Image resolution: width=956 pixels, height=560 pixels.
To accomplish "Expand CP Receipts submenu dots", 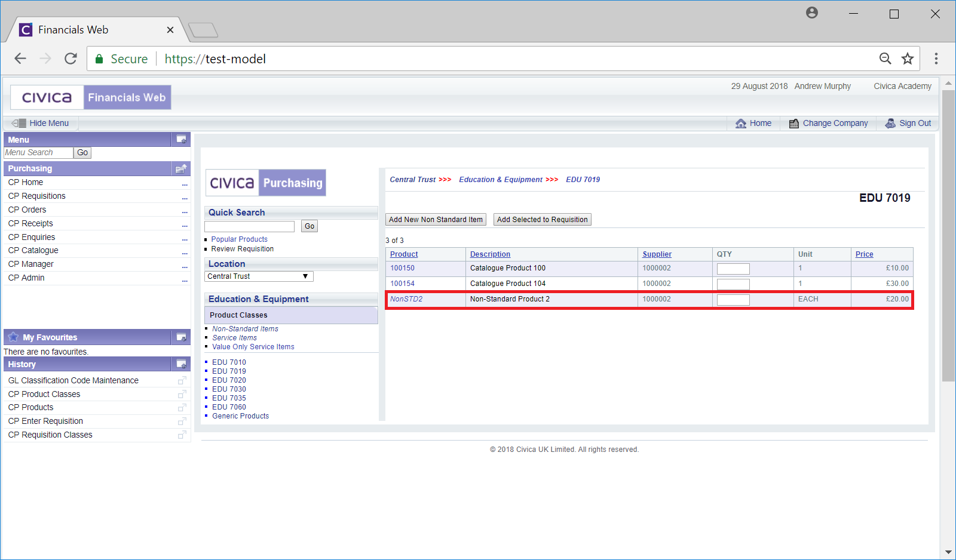I will click(185, 225).
